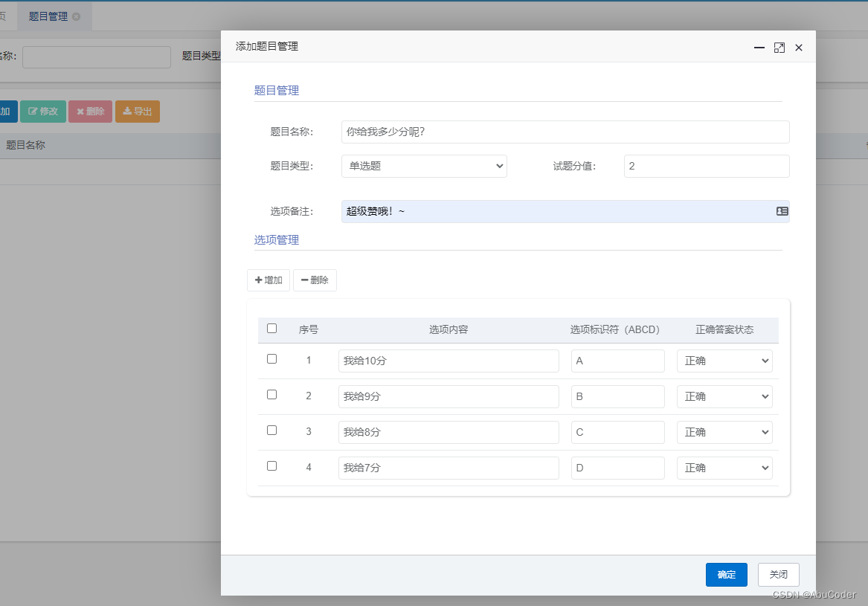
Task: Click the 关闭 button in dialog footer
Action: [778, 575]
